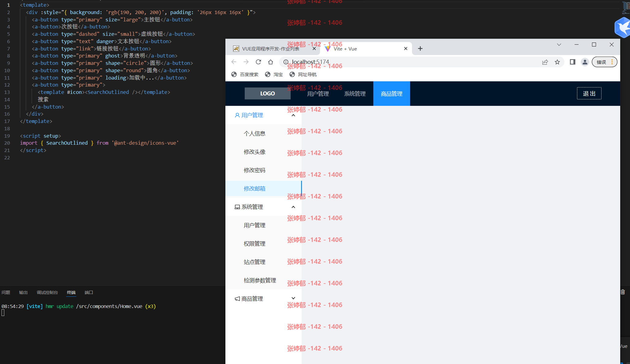Switch to 终端 panel tab
This screenshot has width=630, height=364.
[71, 292]
